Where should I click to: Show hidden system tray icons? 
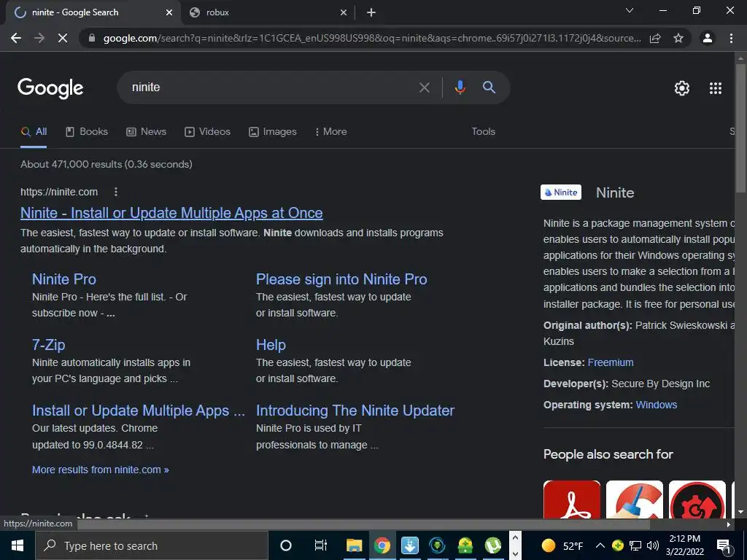[x=600, y=545]
